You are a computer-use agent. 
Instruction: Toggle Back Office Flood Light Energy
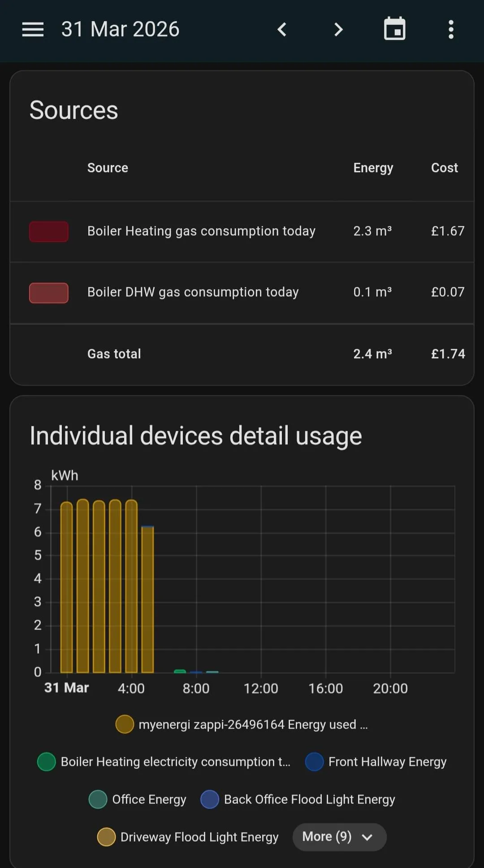pos(298,799)
